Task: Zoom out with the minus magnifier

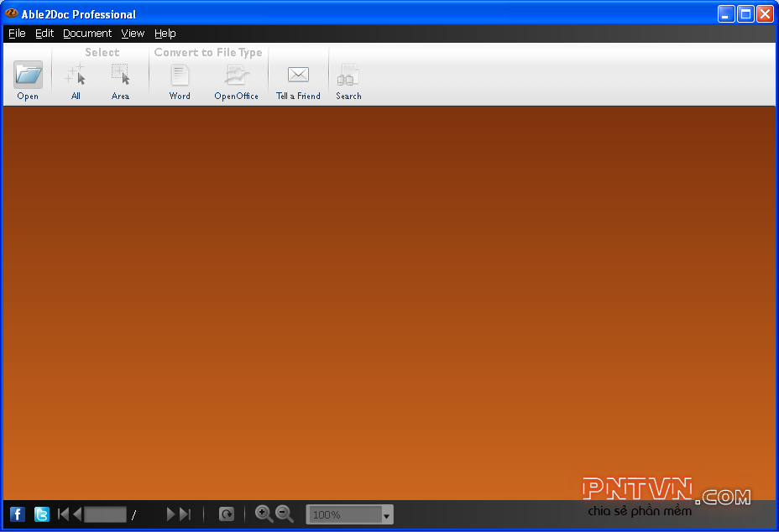Action: tap(285, 514)
